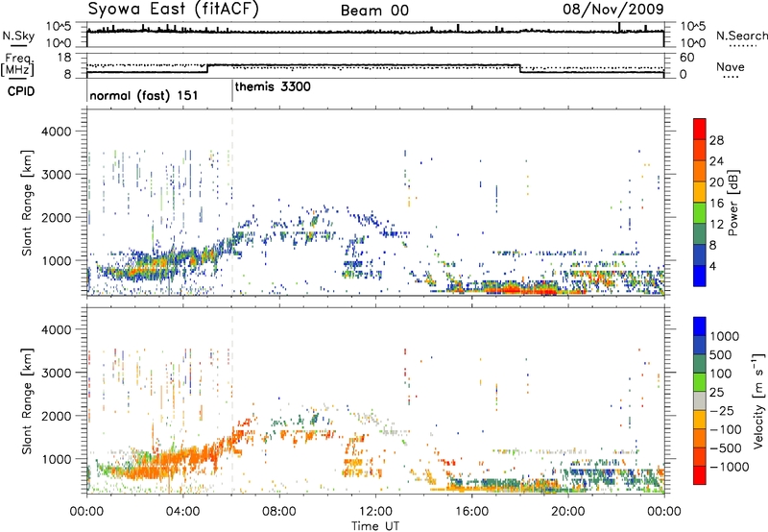Click the '-500' velocity colorbar label
This screenshot has width=768, height=532.
coord(725,447)
